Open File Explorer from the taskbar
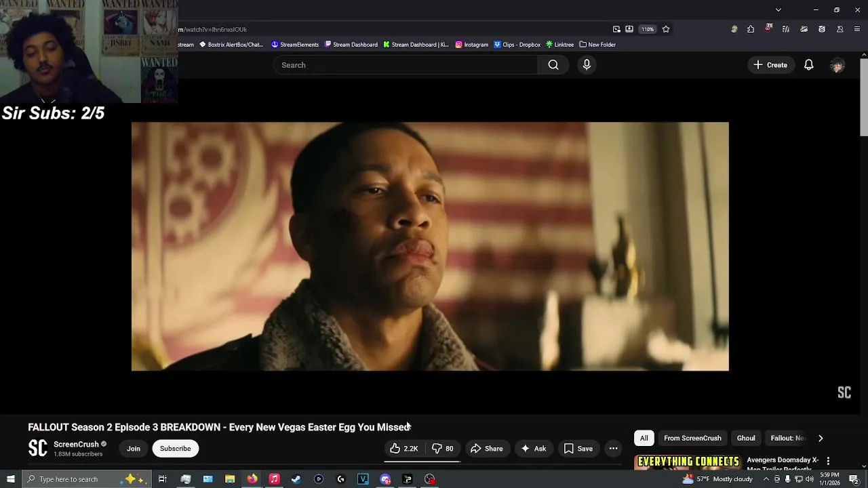Viewport: 868px width, 488px height. point(230,479)
